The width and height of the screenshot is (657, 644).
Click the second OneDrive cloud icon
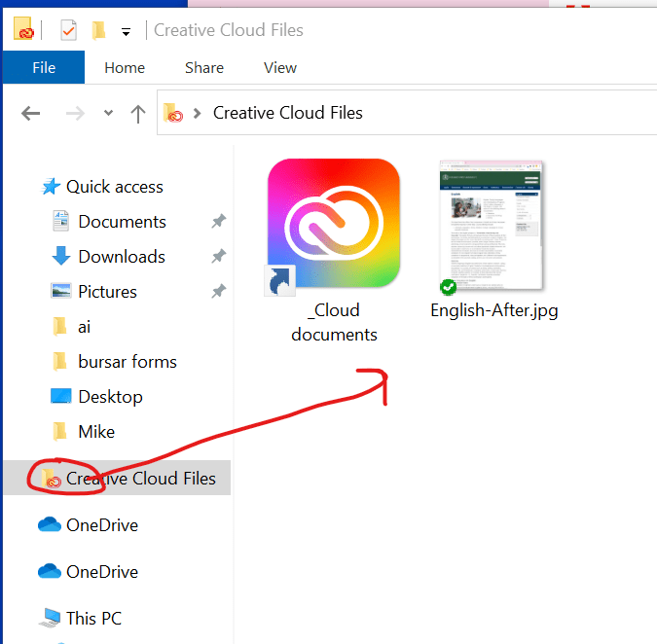tap(50, 571)
